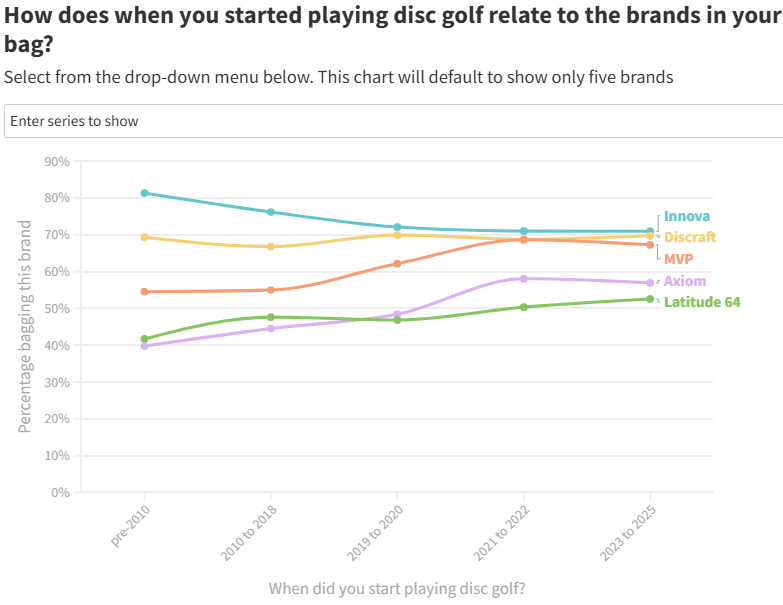Click Axiom data point at 2023 to 2025
Viewport: 783px width, 605px height.
pos(650,283)
